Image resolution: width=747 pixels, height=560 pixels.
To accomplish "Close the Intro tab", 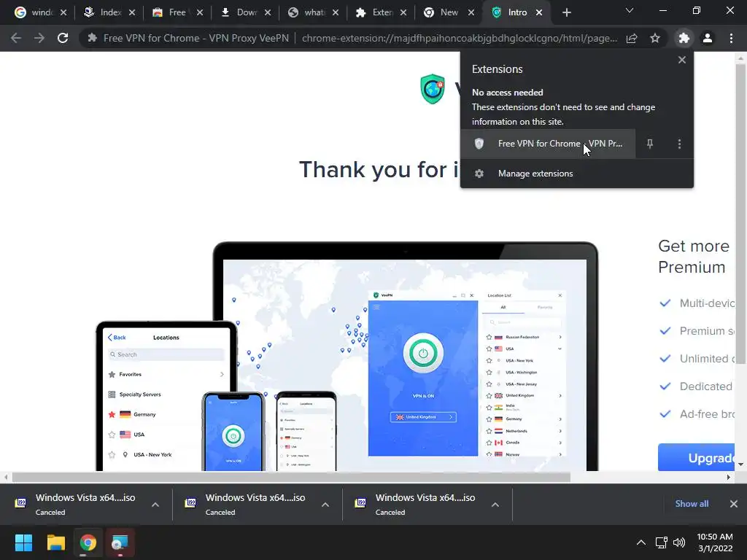I will [x=539, y=13].
